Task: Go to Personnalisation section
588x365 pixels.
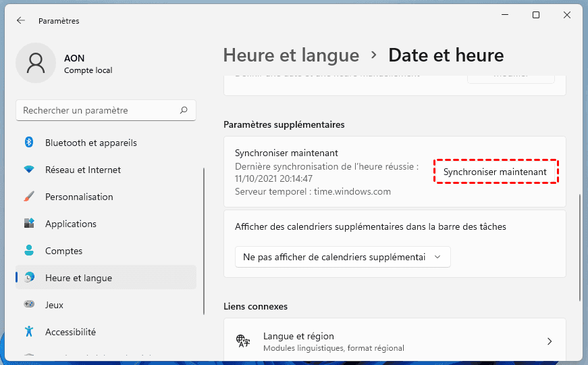Action: coord(106,197)
